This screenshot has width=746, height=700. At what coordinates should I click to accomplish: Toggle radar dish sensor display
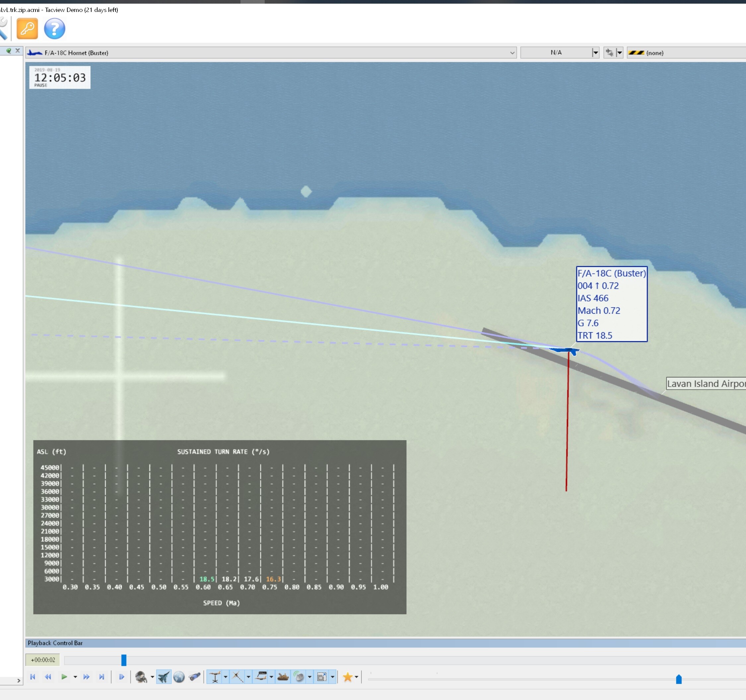tap(299, 677)
